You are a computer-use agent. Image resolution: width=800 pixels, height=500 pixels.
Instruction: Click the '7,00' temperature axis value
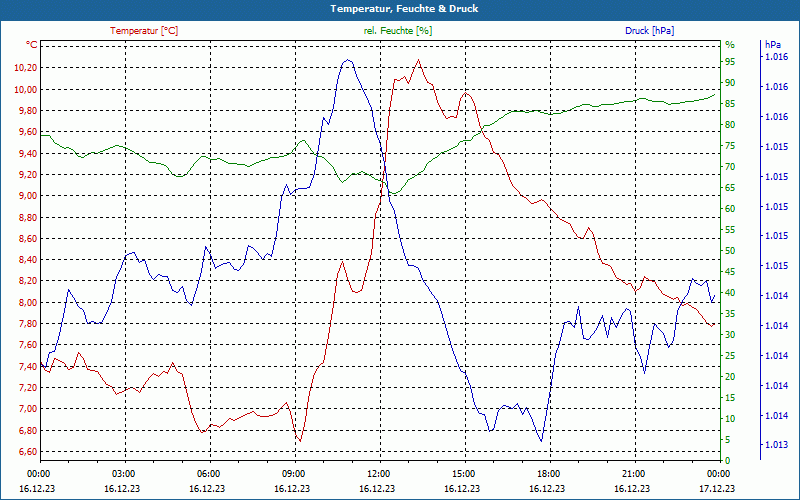tap(28, 408)
